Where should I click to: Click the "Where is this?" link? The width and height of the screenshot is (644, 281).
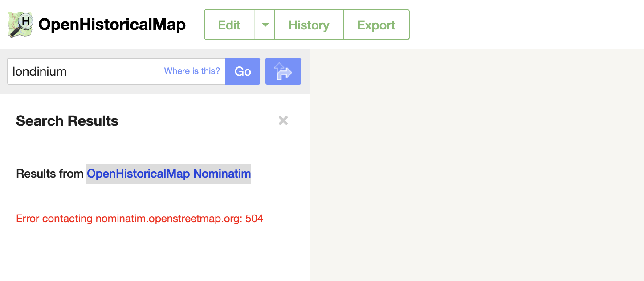(x=192, y=71)
